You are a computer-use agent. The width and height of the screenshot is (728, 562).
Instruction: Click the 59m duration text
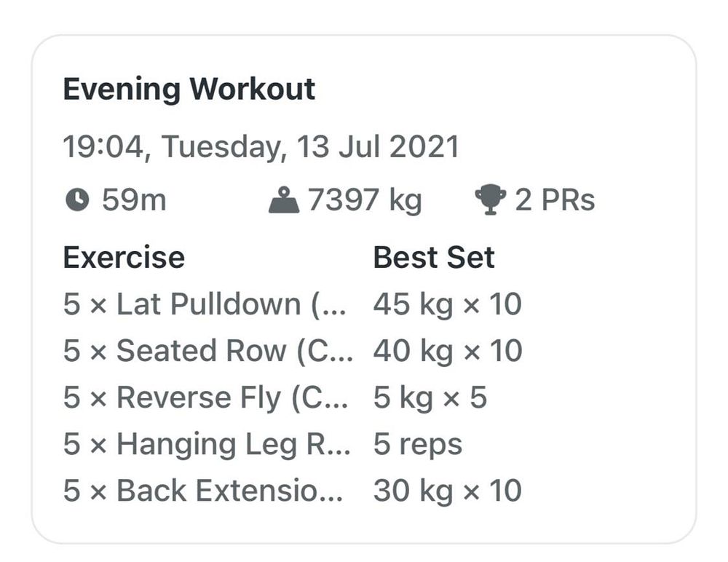134,200
